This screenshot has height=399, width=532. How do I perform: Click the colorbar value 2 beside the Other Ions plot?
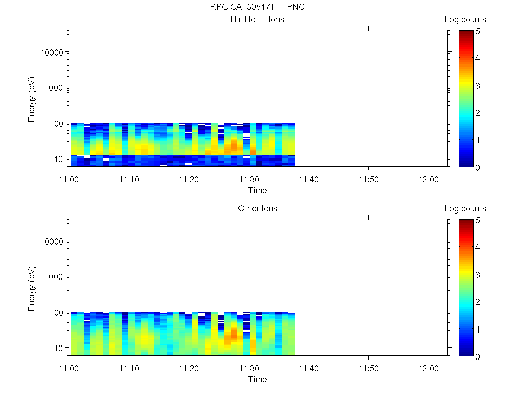click(478, 302)
